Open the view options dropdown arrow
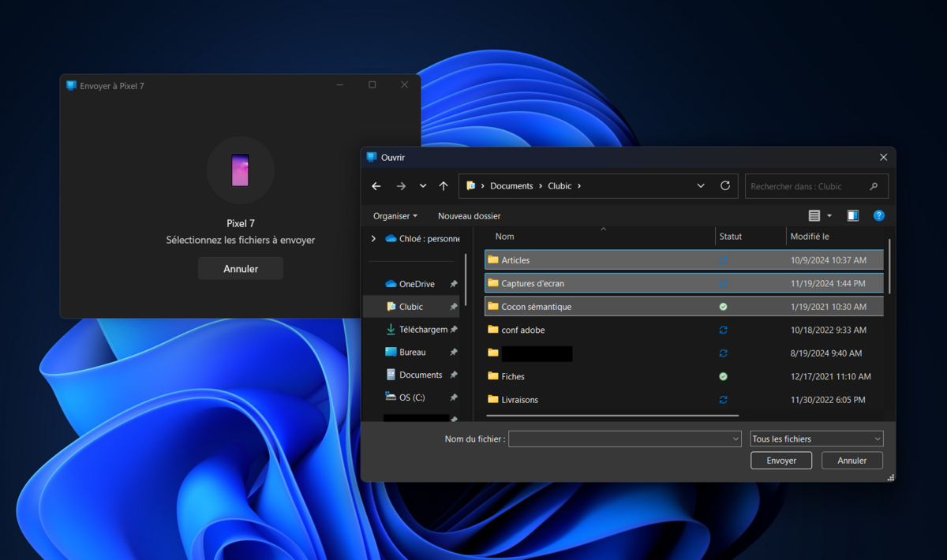Image resolution: width=947 pixels, height=560 pixels. pos(829,216)
